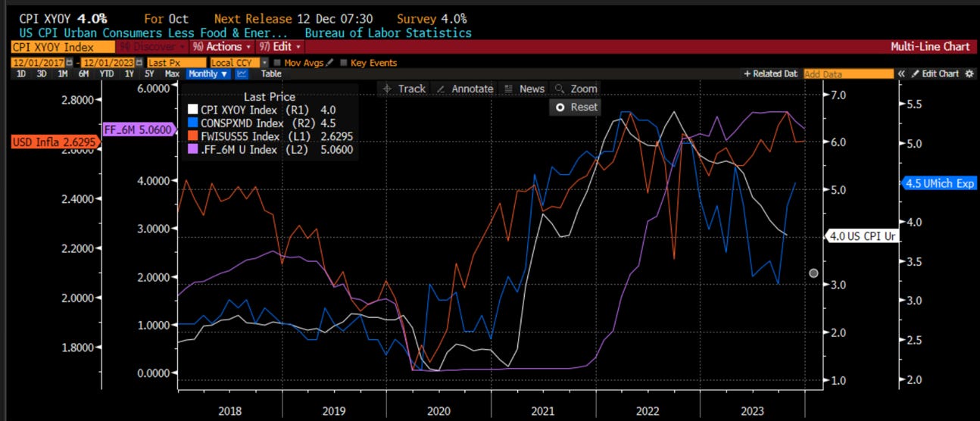Click the .FF_6M U Index legend row

270,150
